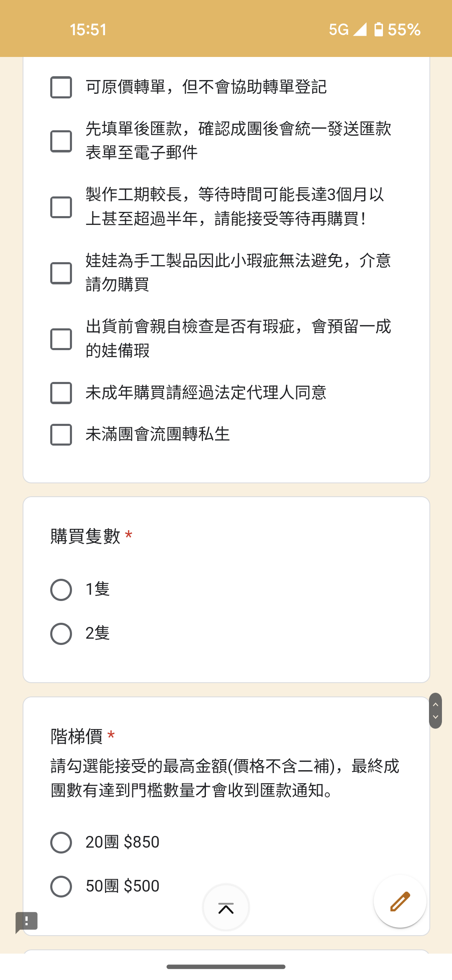Check the 出貨前會親自檢查 checkbox

pyautogui.click(x=61, y=339)
